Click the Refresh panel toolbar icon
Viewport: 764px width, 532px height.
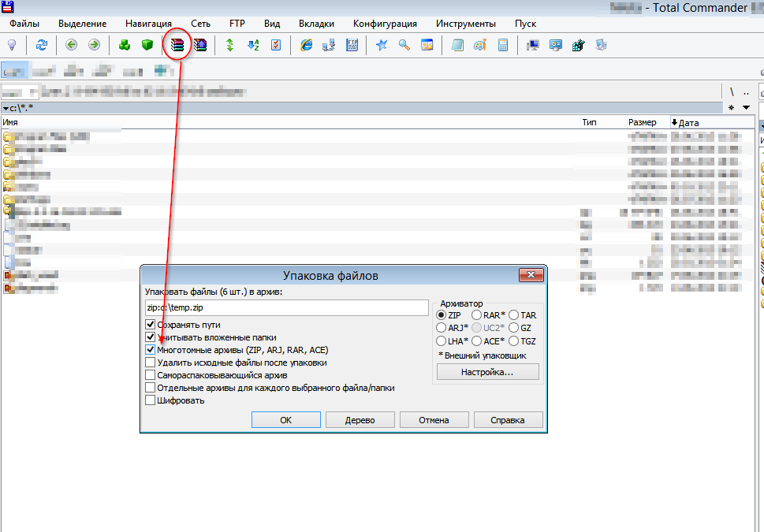pyautogui.click(x=41, y=46)
